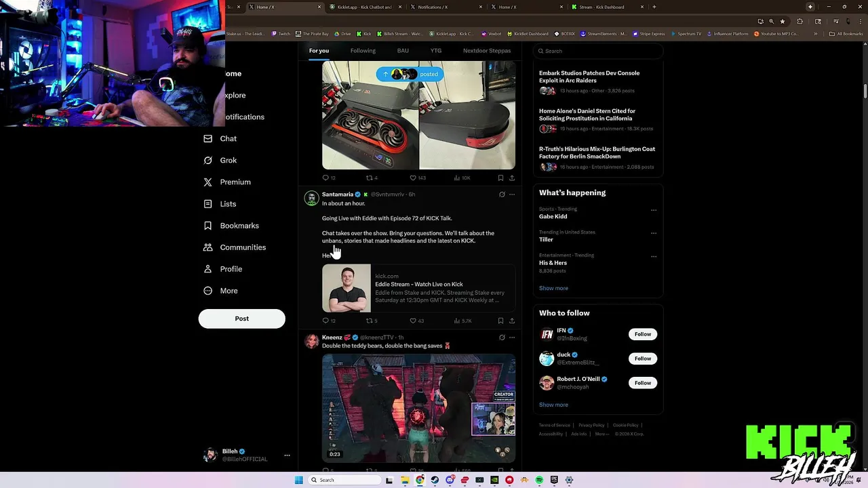Open Lists in the sidebar
The width and height of the screenshot is (868, 488).
[x=220, y=203]
